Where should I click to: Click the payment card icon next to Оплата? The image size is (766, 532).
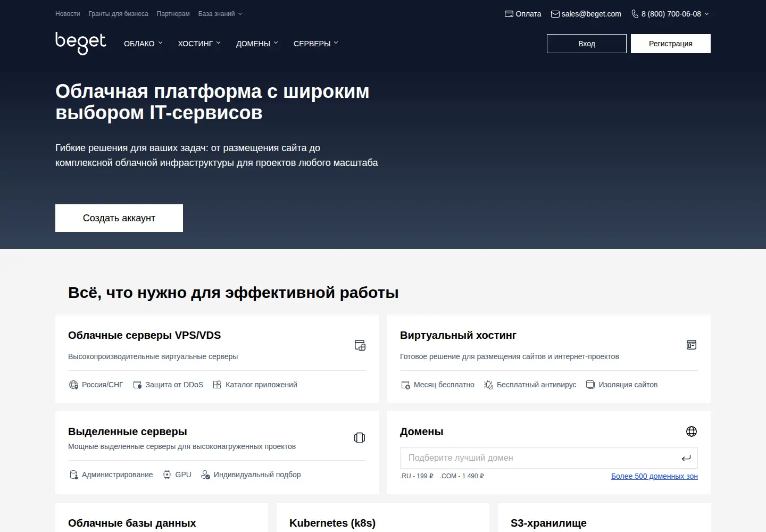[509, 14]
